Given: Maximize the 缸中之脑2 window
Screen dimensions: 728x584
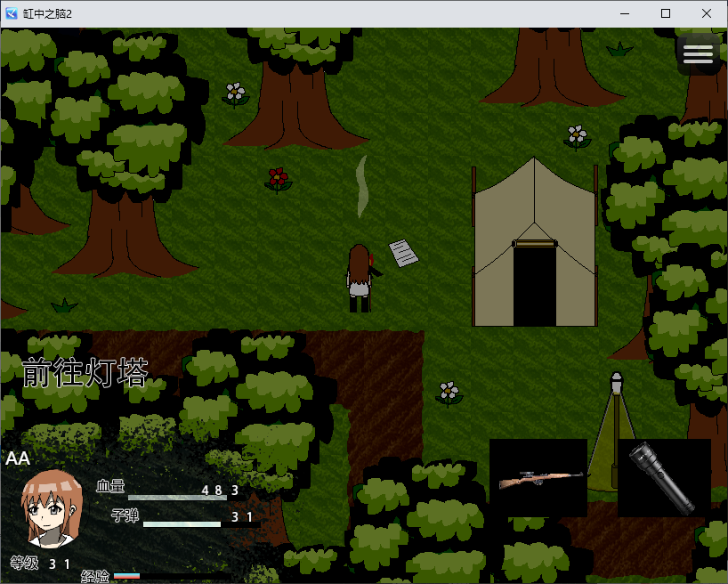Looking at the screenshot, I should coord(666,13).
